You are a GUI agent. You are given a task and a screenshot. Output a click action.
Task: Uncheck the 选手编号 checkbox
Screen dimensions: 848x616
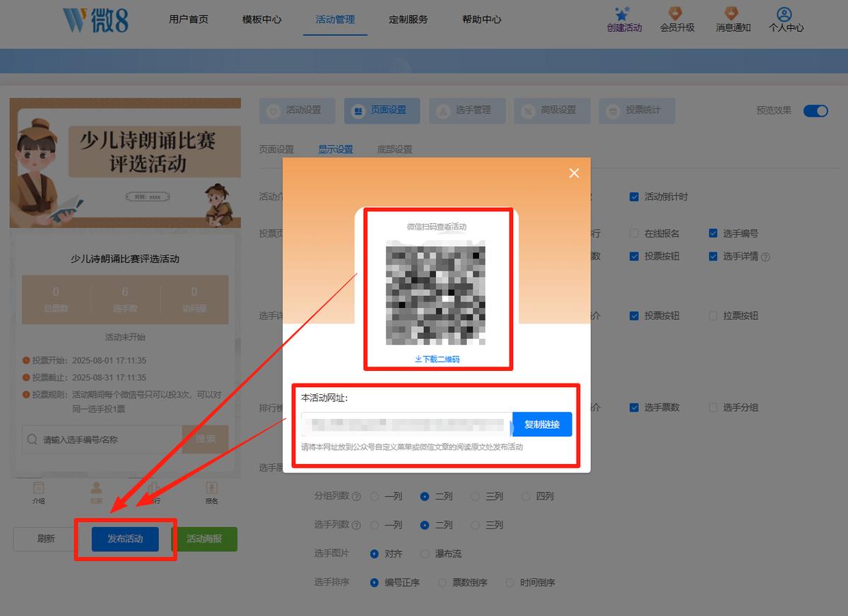[713, 234]
